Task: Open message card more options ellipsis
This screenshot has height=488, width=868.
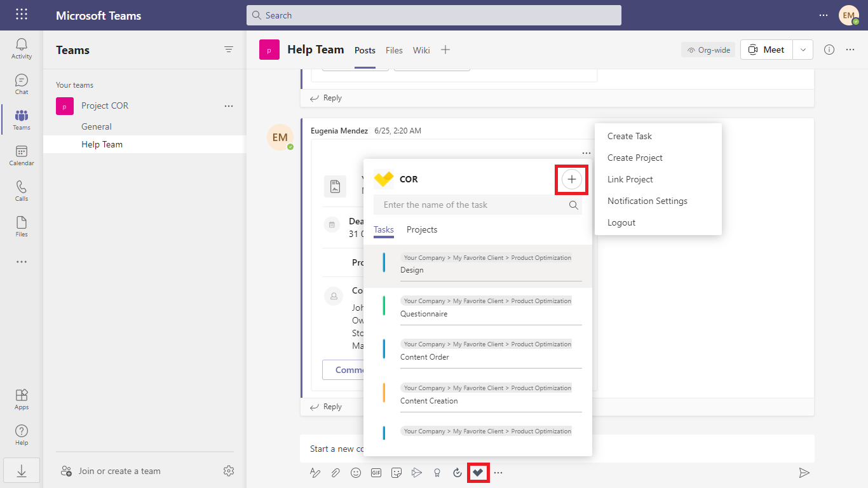Action: coord(586,153)
